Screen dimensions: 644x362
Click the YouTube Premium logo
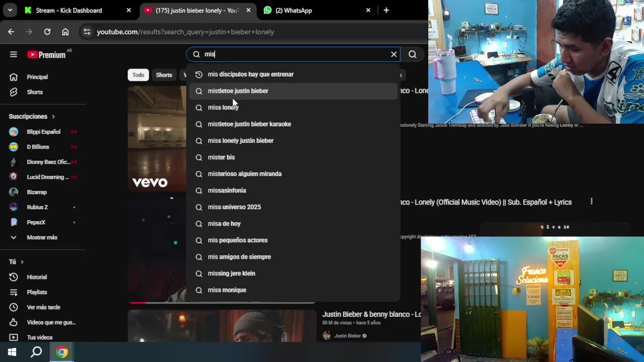(46, 54)
